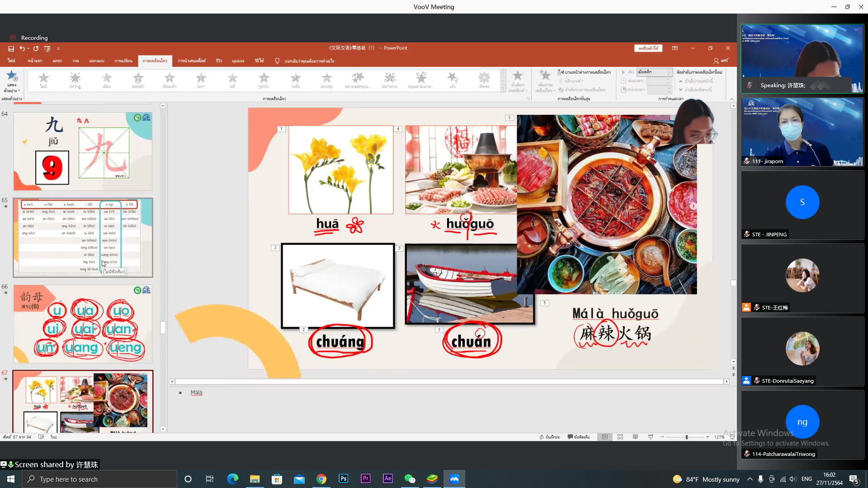Select the Shape animation effect

click(x=264, y=80)
